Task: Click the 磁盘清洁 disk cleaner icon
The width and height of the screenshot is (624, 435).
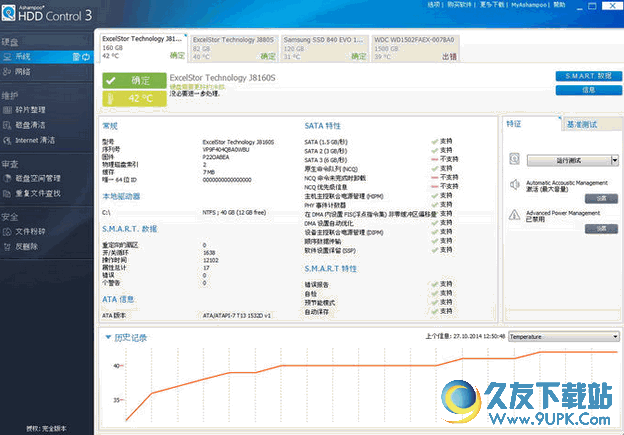Action: 7,125
